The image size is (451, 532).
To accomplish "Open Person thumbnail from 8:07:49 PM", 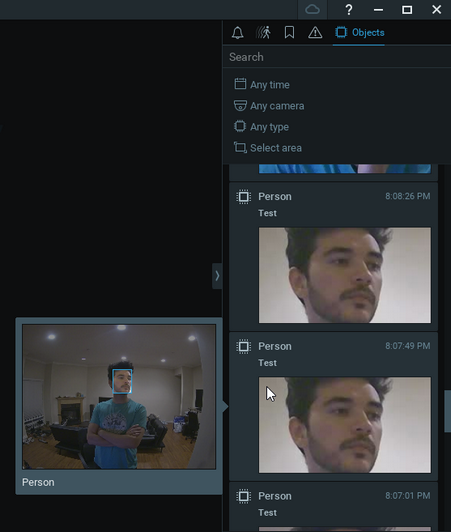I will click(x=345, y=425).
